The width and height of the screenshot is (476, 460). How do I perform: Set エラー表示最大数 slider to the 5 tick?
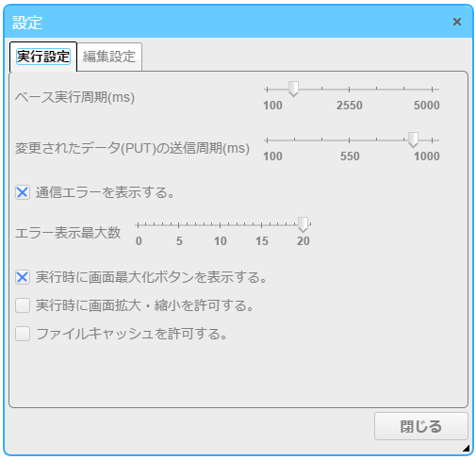pos(178,225)
